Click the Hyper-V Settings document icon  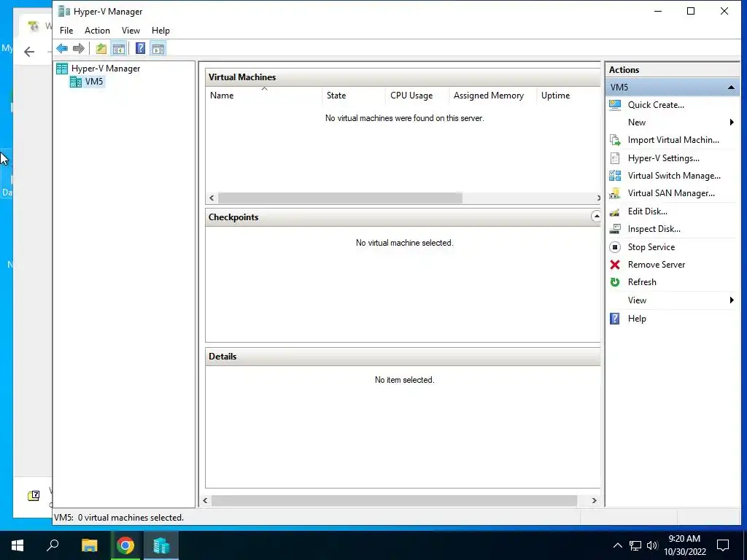point(615,158)
